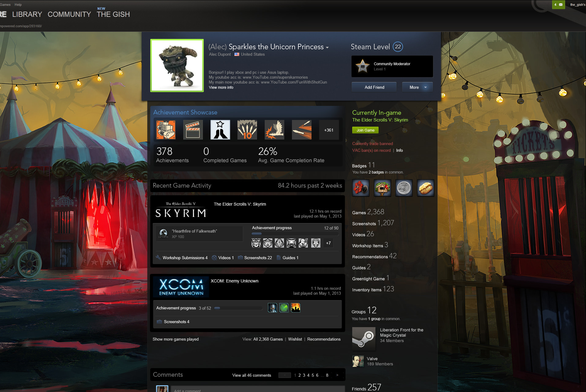The width and height of the screenshot is (586, 392).
Task: Select the silver coin badge
Action: pyautogui.click(x=404, y=188)
